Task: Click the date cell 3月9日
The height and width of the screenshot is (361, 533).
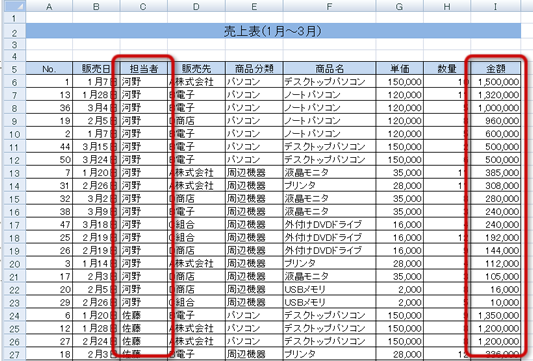Action: click(x=96, y=211)
